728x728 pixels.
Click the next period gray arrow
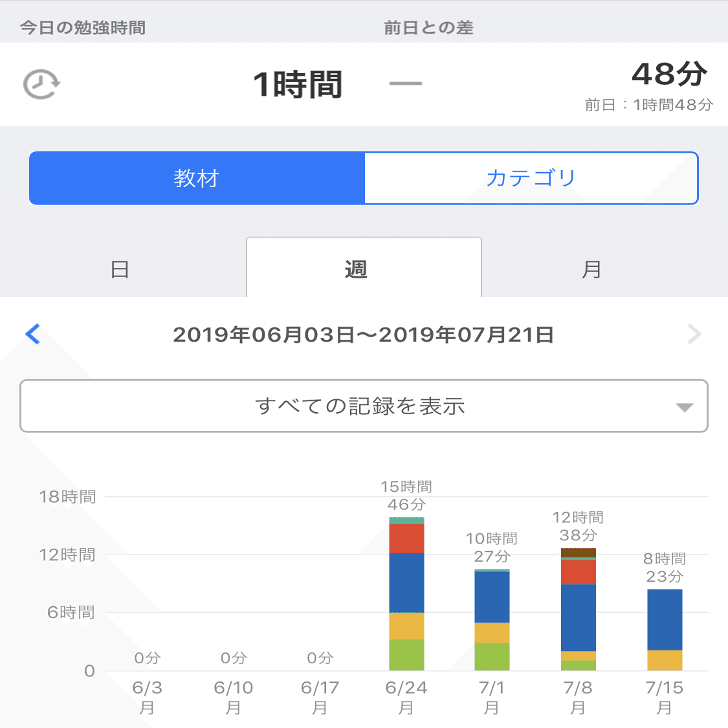point(694,335)
